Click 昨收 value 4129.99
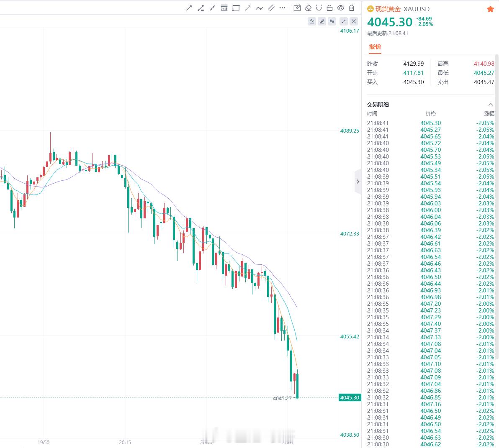The image size is (499, 448). pyautogui.click(x=414, y=64)
